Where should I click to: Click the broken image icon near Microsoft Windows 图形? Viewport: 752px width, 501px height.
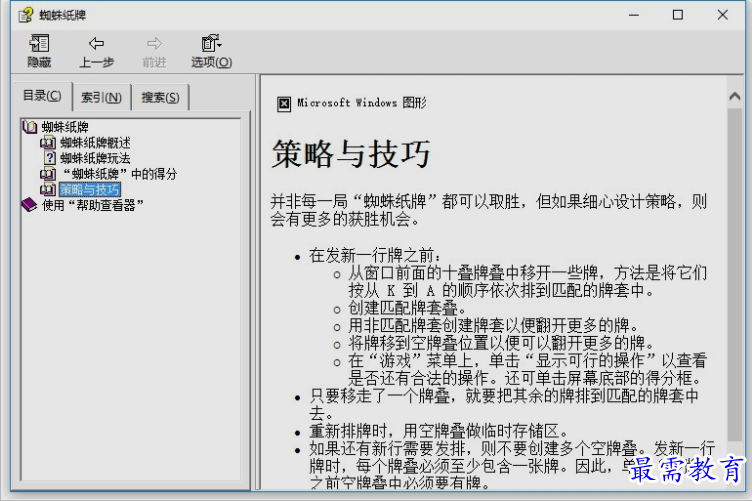[x=284, y=104]
